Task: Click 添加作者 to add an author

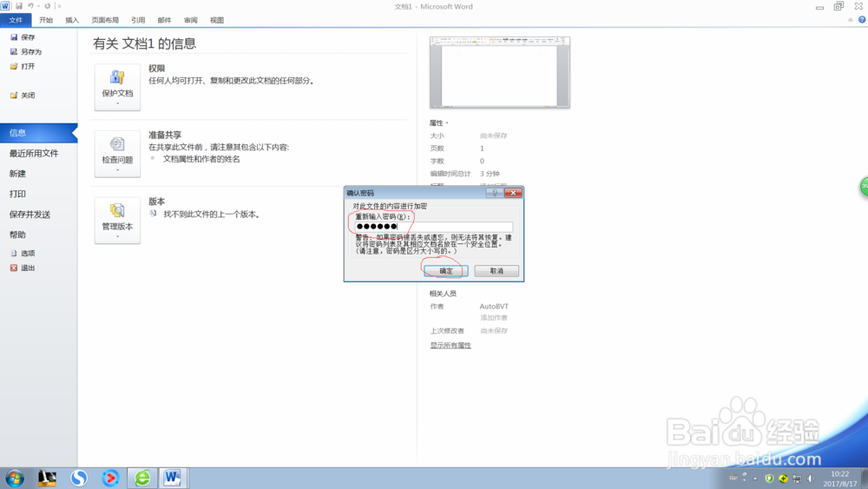Action: click(493, 318)
